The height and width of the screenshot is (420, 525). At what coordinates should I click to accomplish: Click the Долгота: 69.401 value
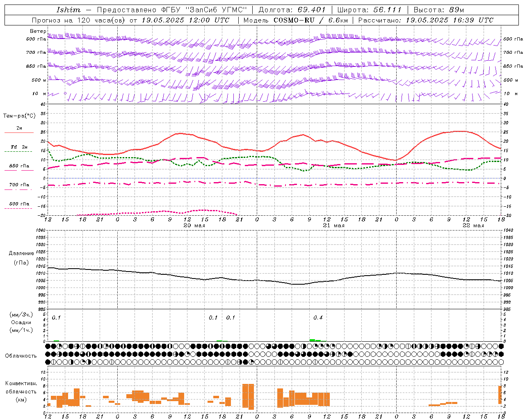click(292, 10)
